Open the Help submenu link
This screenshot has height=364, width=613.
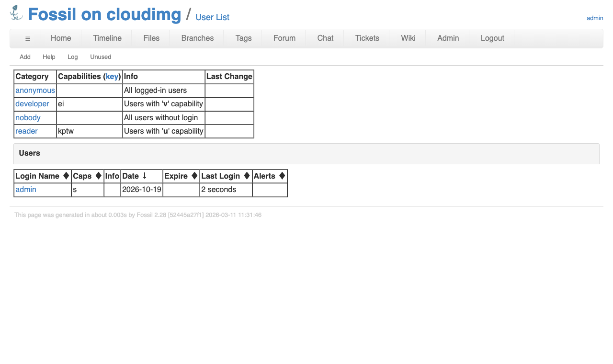click(x=49, y=57)
